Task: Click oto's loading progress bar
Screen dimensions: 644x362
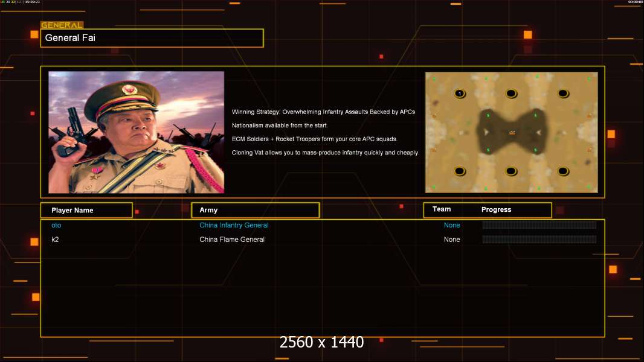Action: pyautogui.click(x=539, y=224)
